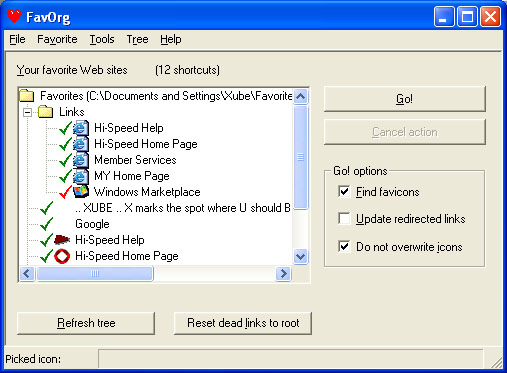507x373 pixels.
Task: Maximize the FavOrg window
Action: pyautogui.click(x=467, y=17)
